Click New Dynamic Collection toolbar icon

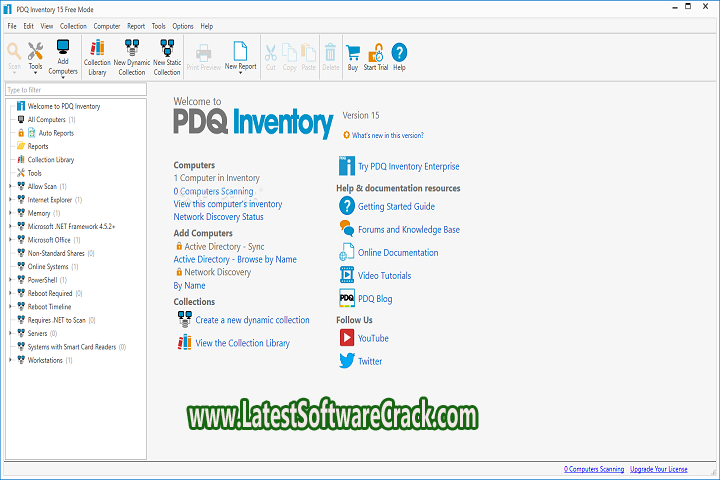click(132, 51)
